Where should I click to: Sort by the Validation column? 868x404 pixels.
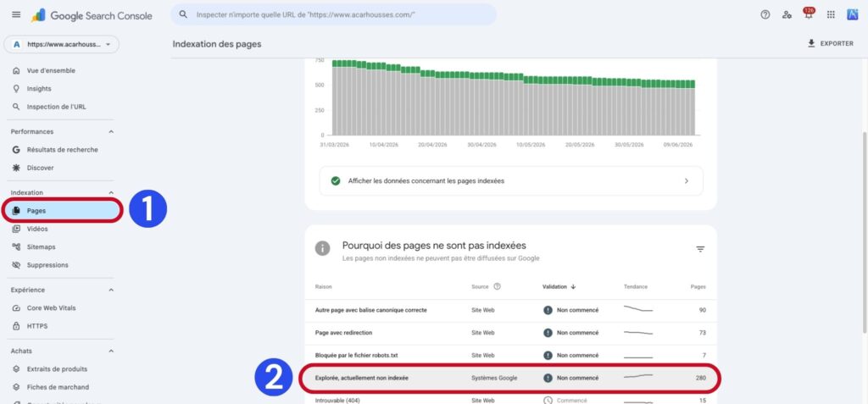tap(559, 286)
